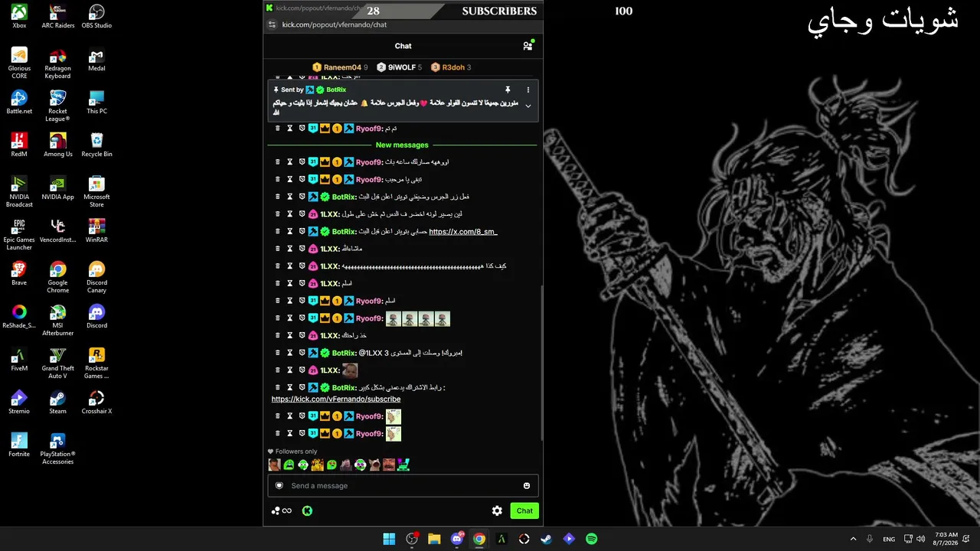Select Discord Canary desktop icon
This screenshot has height=551, width=980.
pos(96,277)
